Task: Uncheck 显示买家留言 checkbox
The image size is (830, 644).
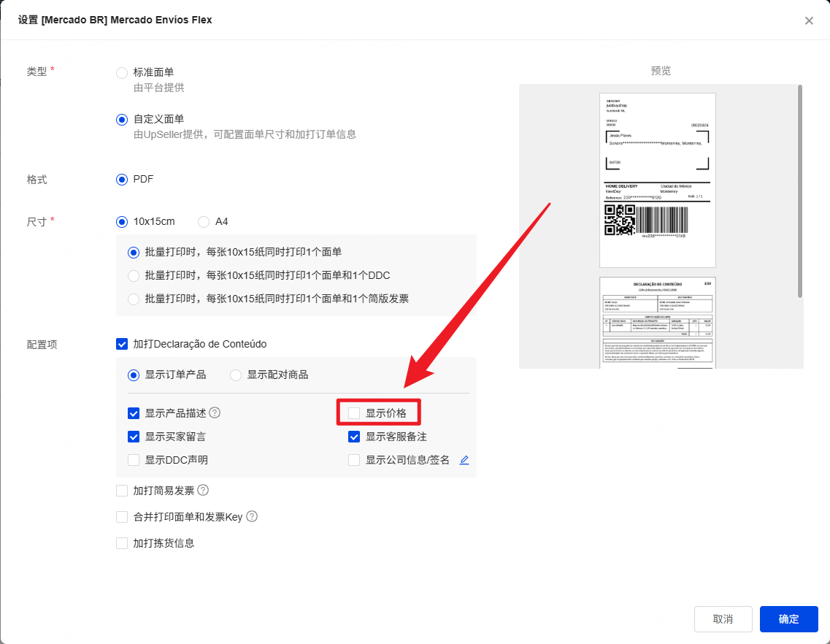Action: tap(134, 437)
